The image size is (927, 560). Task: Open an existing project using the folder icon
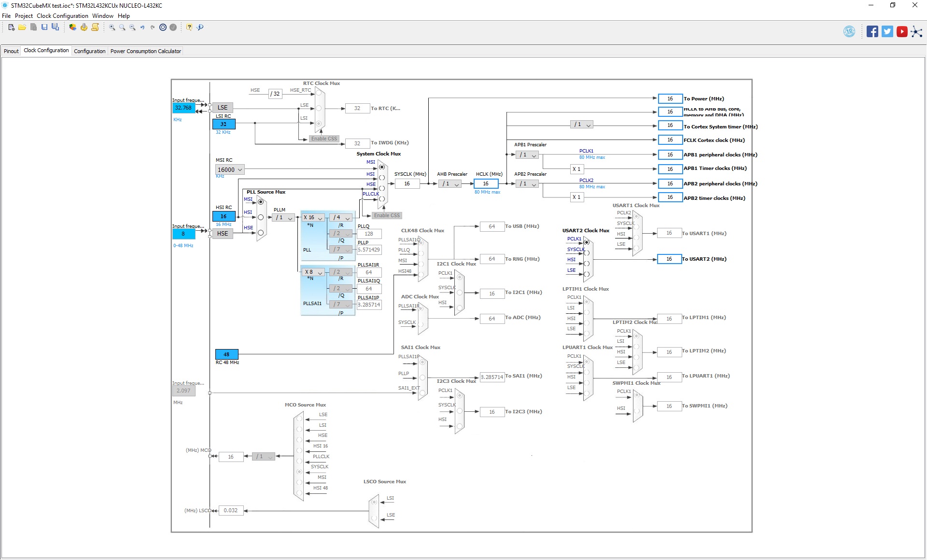pos(23,28)
